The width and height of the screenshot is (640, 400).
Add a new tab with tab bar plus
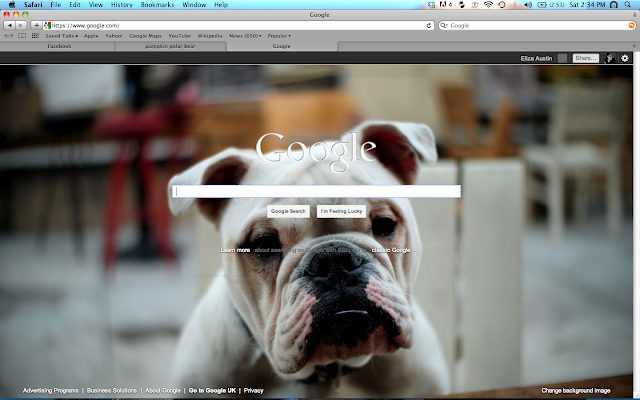pyautogui.click(x=634, y=46)
